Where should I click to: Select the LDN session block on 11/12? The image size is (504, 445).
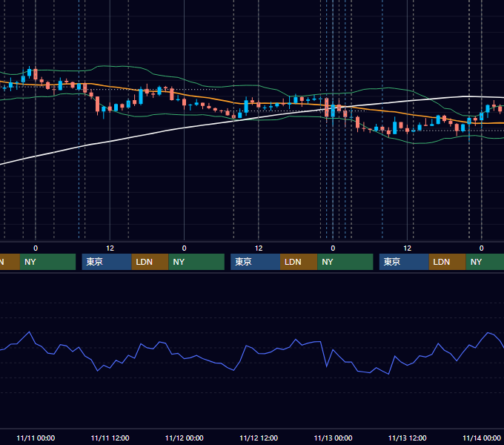pyautogui.click(x=299, y=262)
